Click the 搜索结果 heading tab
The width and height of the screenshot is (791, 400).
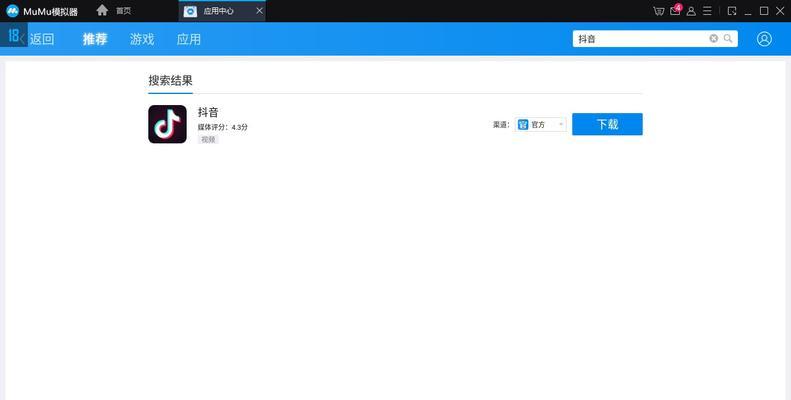tap(171, 81)
